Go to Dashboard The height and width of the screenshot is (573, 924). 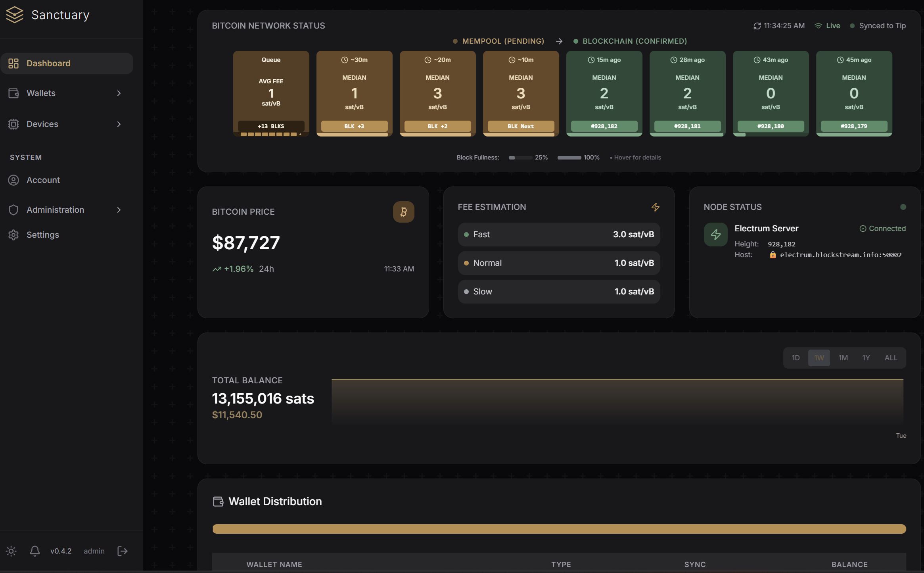pos(67,63)
